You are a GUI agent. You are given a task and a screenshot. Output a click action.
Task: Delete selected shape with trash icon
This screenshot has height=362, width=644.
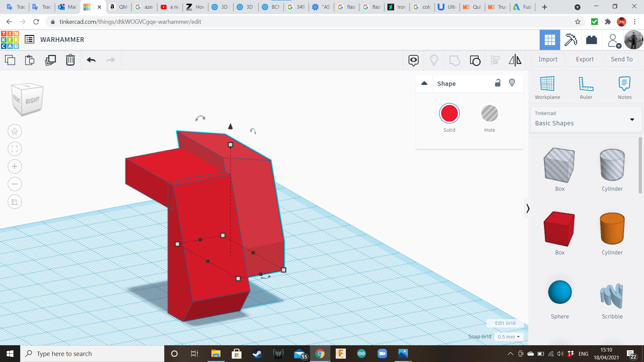click(70, 60)
